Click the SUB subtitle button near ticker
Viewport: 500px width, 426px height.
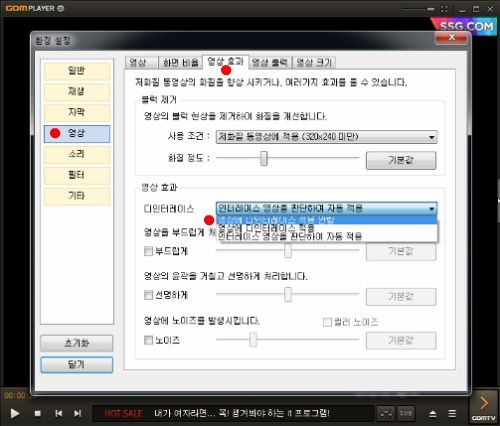click(x=406, y=413)
